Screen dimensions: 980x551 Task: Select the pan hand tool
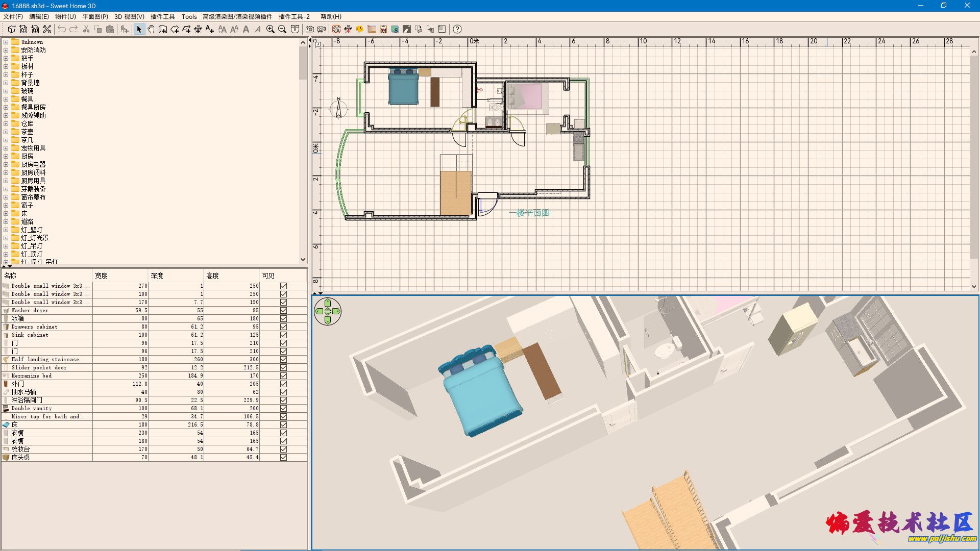[x=151, y=29]
